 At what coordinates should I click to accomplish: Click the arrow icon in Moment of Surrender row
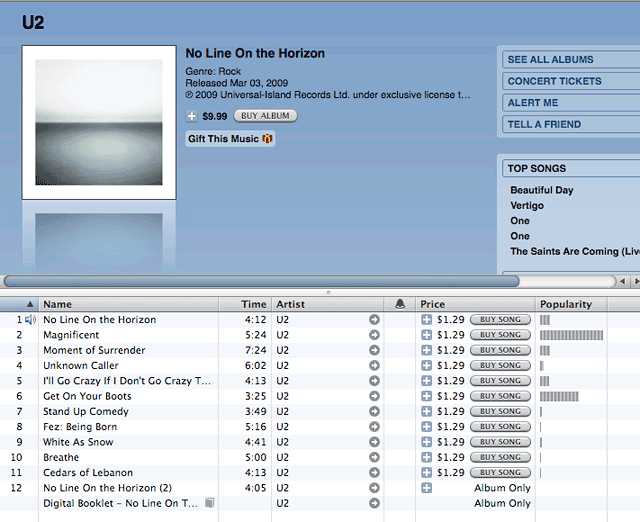(x=374, y=350)
